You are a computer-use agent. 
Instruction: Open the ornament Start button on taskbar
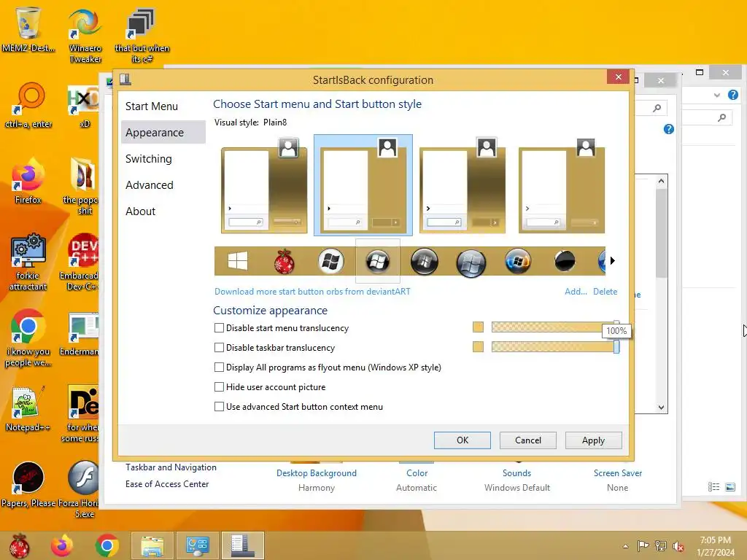[x=20, y=545]
